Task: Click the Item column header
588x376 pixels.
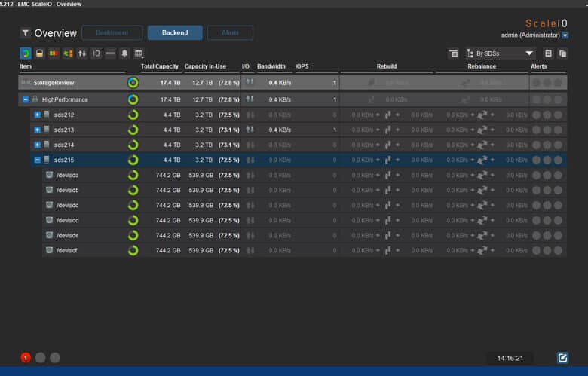Action: (x=26, y=66)
